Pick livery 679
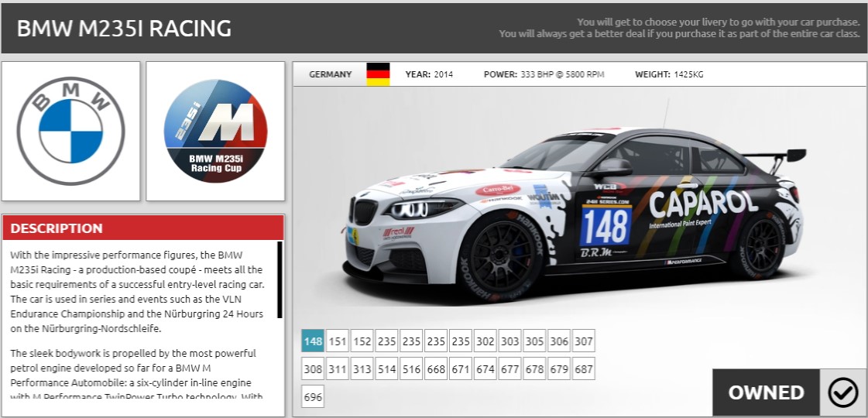The height and width of the screenshot is (418, 868). tap(559, 368)
